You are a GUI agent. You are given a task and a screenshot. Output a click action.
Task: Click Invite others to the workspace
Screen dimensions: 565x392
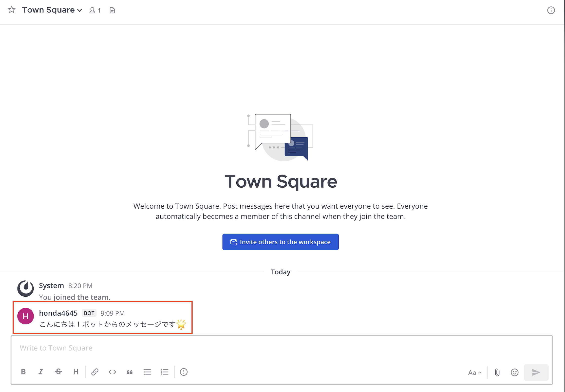(x=280, y=242)
